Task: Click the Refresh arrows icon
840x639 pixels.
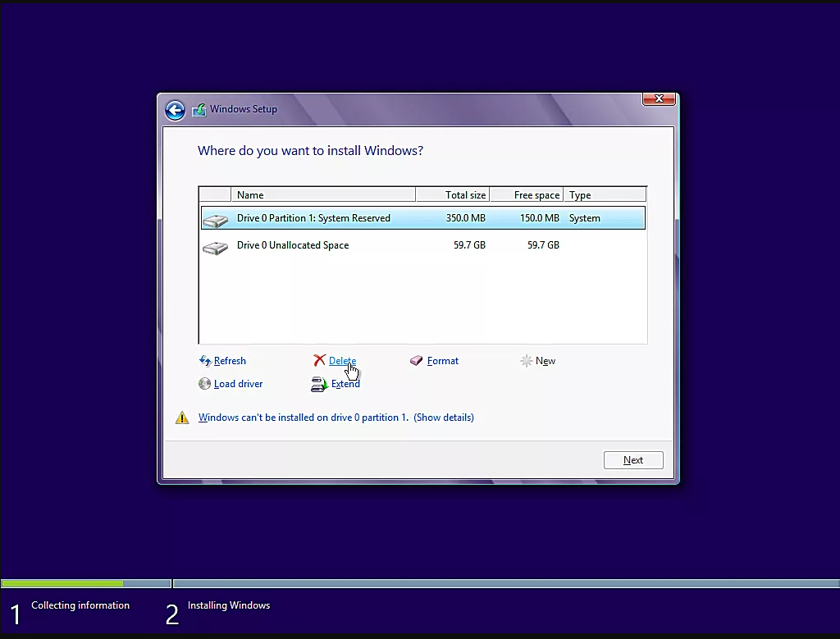Action: 204,360
